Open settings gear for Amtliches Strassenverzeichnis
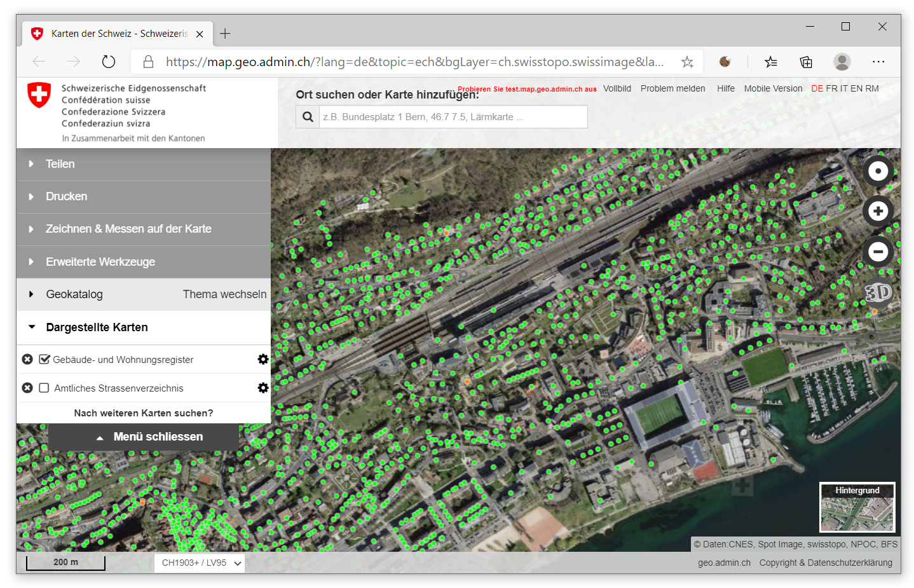Viewport: 914px width, 588px height. point(263,388)
